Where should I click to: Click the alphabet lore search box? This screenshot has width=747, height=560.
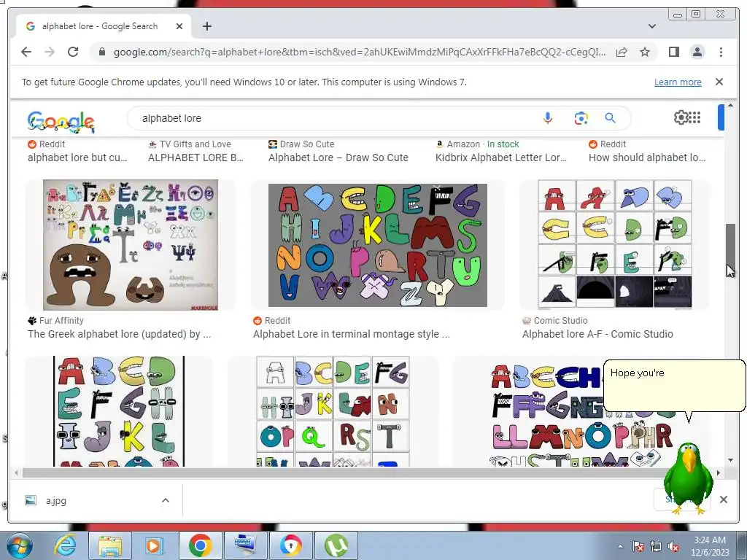pos(333,118)
